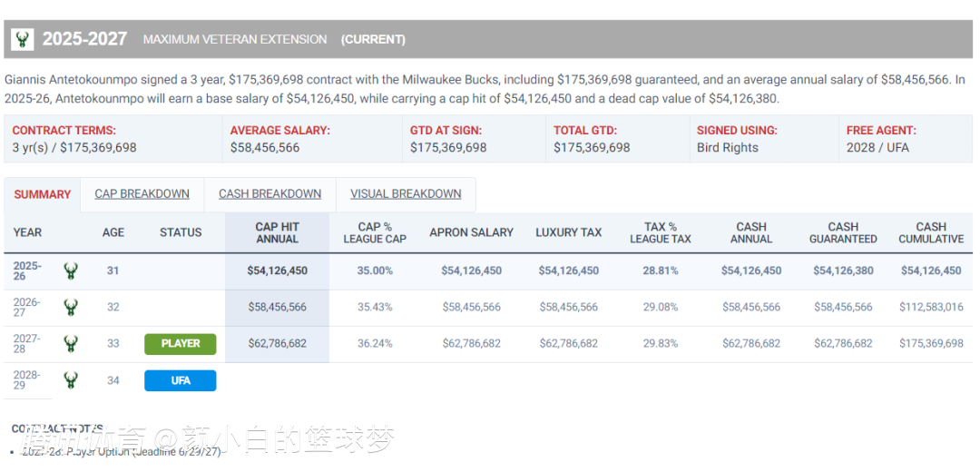Image resolution: width=980 pixels, height=472 pixels.
Task: Open the Visual Breakdown tab
Action: click(406, 194)
